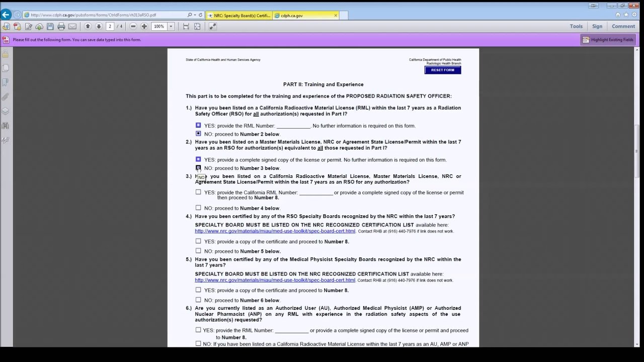Toggle question 2 NO proceed to Number 3 checkbox
The height and width of the screenshot is (362, 644).
pos(198,168)
